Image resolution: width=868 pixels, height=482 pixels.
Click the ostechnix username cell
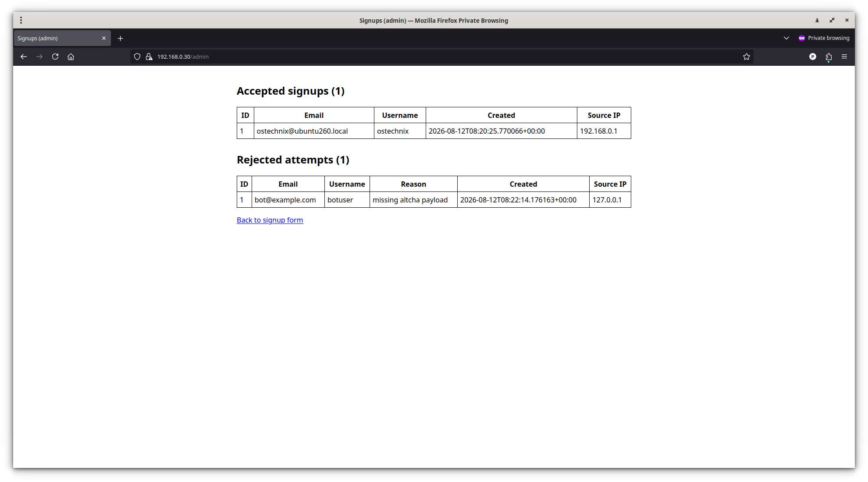400,131
